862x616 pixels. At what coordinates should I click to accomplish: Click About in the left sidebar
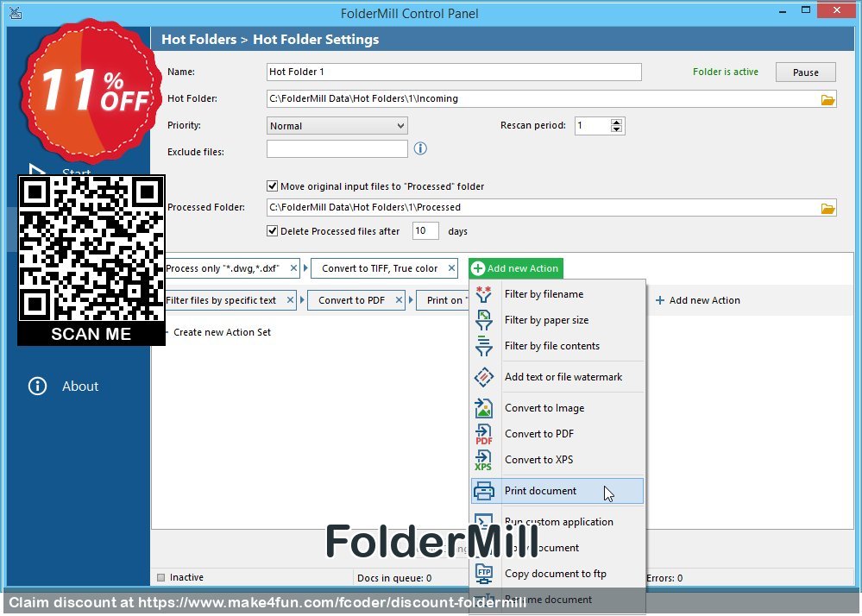tap(80, 387)
